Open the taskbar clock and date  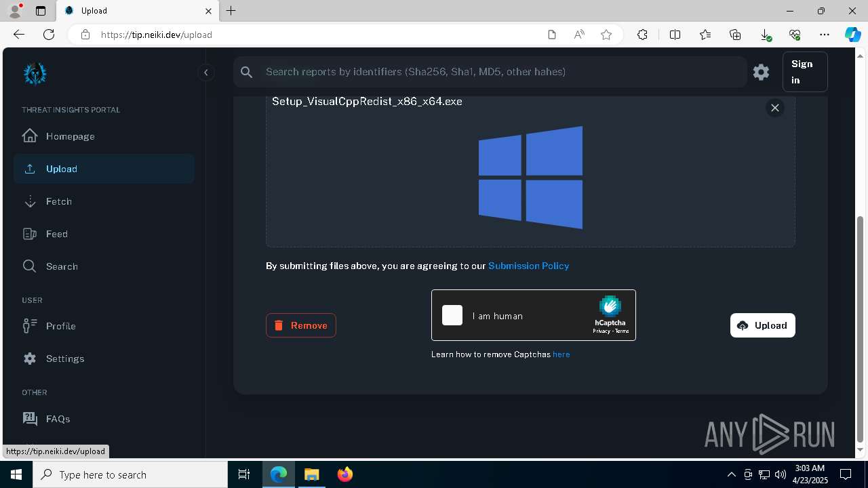point(809,474)
